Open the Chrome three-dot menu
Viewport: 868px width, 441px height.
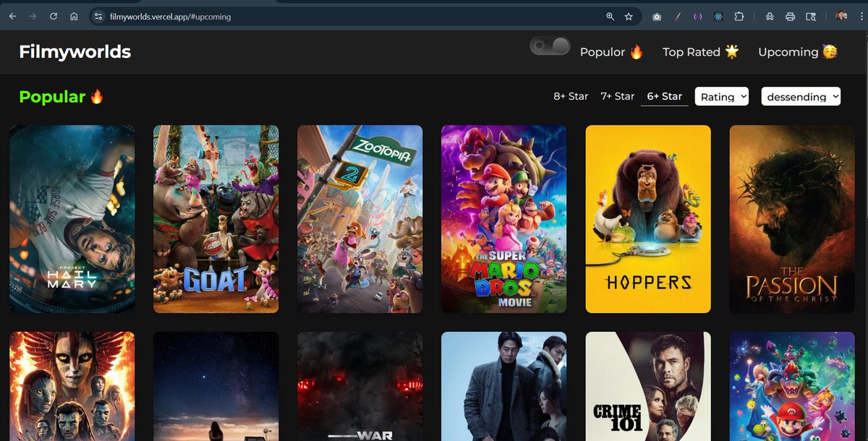point(861,16)
